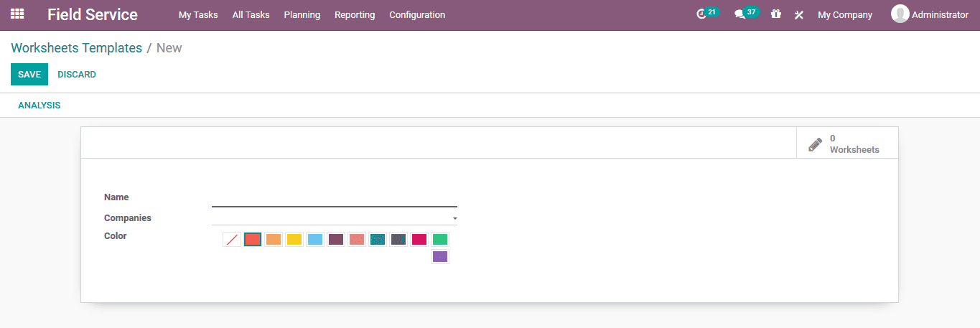Image resolution: width=980 pixels, height=328 pixels.
Task: Open the conversations chat bubble icon
Action: coord(739,14)
